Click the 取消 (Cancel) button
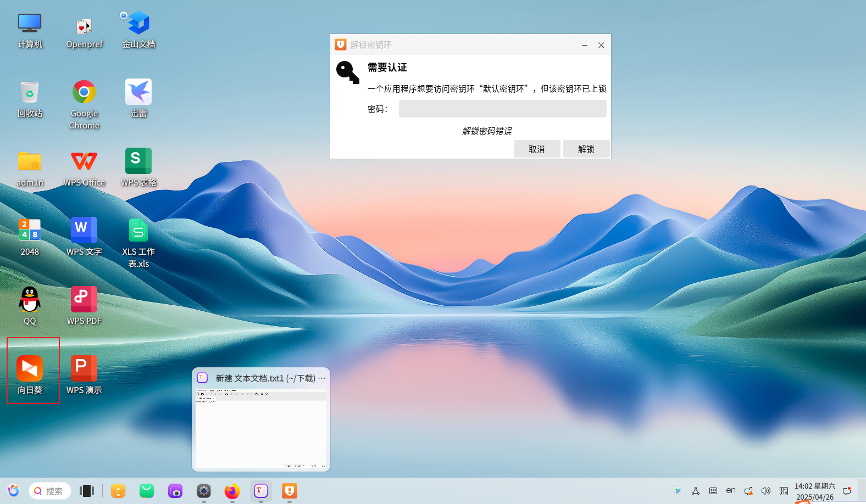The height and width of the screenshot is (504, 866). (x=536, y=149)
